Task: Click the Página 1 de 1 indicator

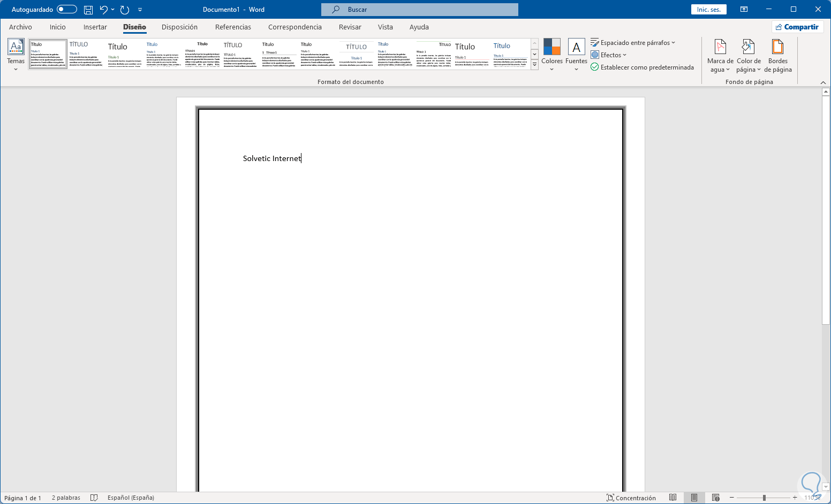Action: pyautogui.click(x=23, y=498)
